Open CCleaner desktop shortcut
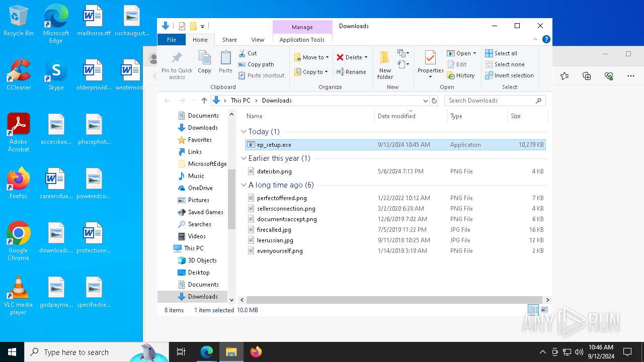The image size is (644, 362). point(19,75)
